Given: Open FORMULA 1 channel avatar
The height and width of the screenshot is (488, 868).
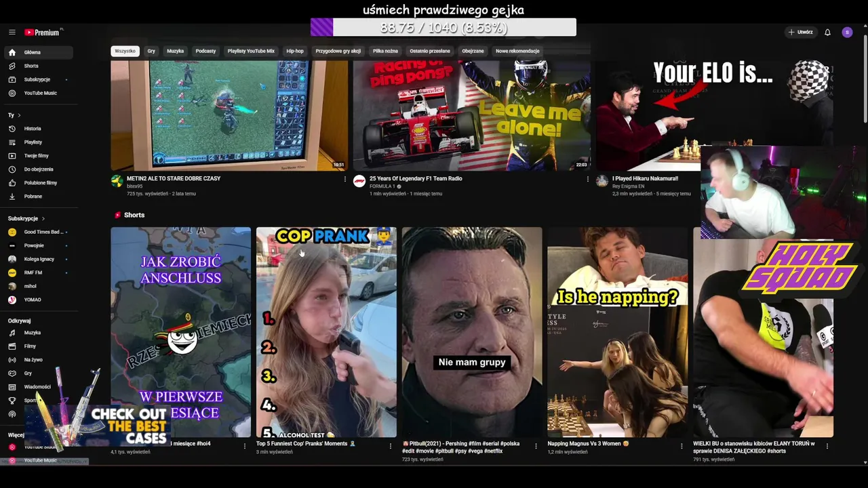Looking at the screenshot, I should pyautogui.click(x=359, y=181).
